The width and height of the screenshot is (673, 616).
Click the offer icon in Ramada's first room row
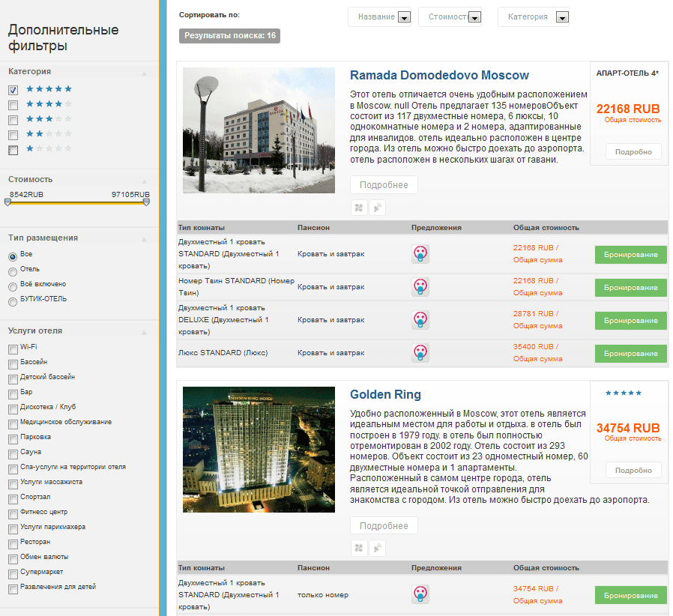[x=420, y=253]
